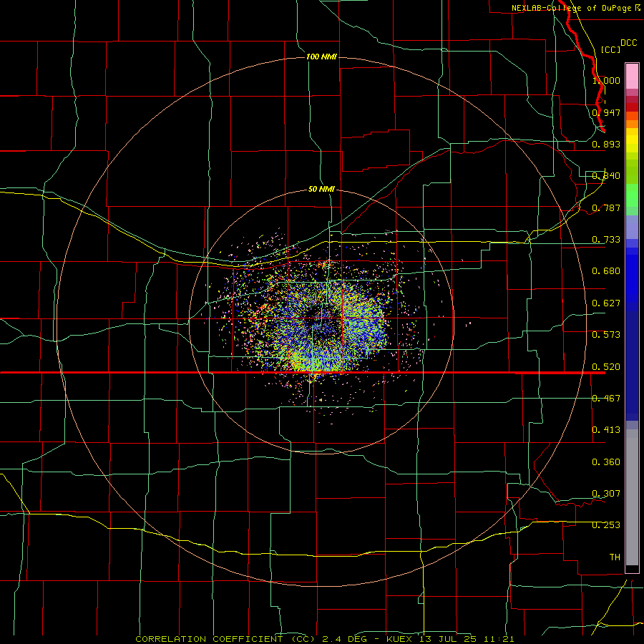Click the 0.253 scale value
This screenshot has width=644, height=644.
[606, 525]
